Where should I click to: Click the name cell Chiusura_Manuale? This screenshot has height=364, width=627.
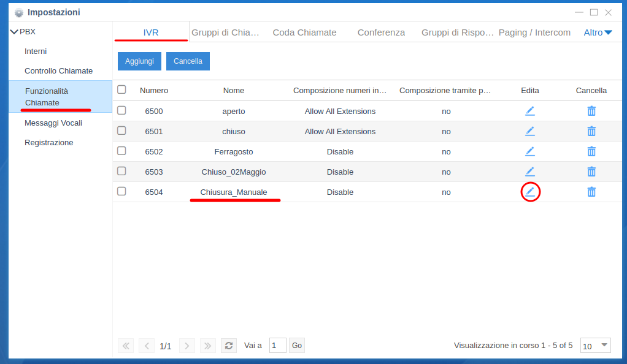234,192
